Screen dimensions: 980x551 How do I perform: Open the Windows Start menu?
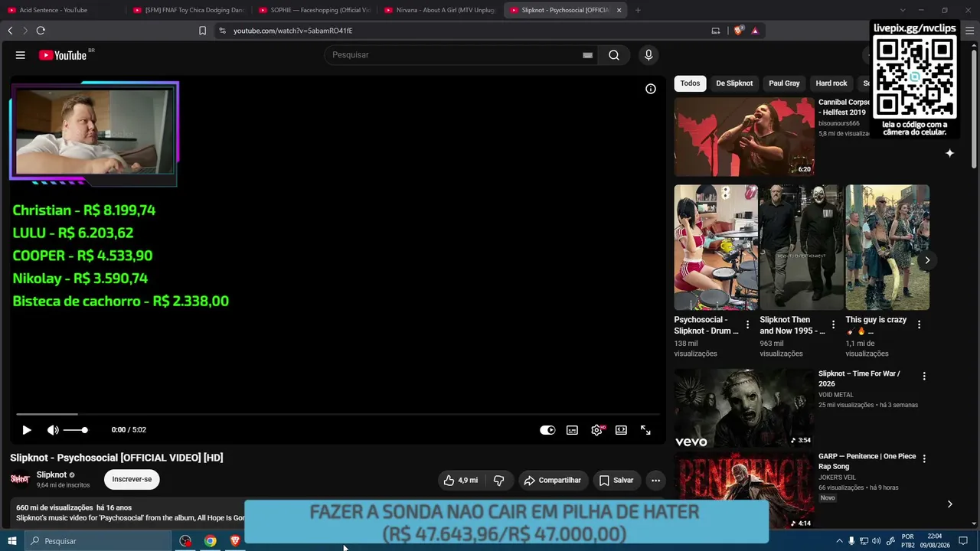tap(12, 541)
